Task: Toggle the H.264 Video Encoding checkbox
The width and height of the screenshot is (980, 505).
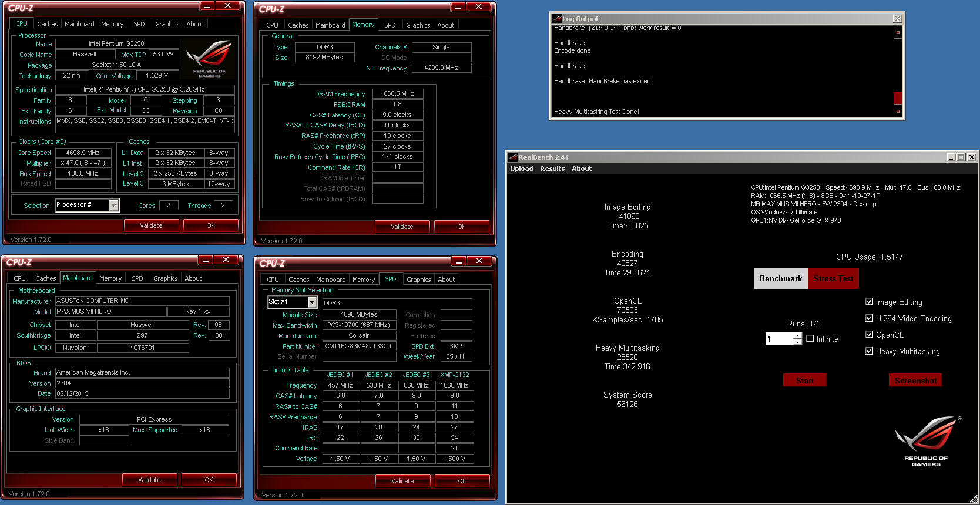Action: 869,318
